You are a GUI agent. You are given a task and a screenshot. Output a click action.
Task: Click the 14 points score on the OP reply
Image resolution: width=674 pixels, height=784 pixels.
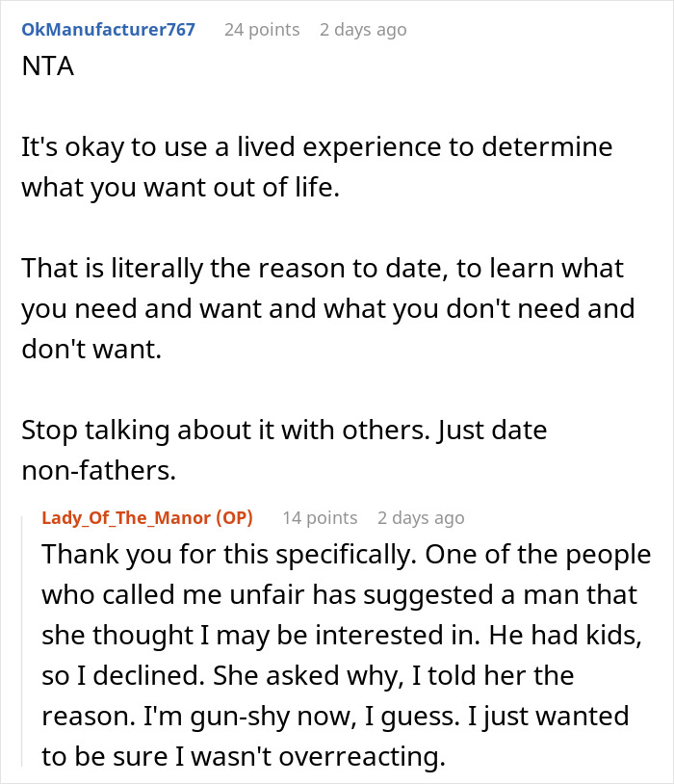click(320, 518)
